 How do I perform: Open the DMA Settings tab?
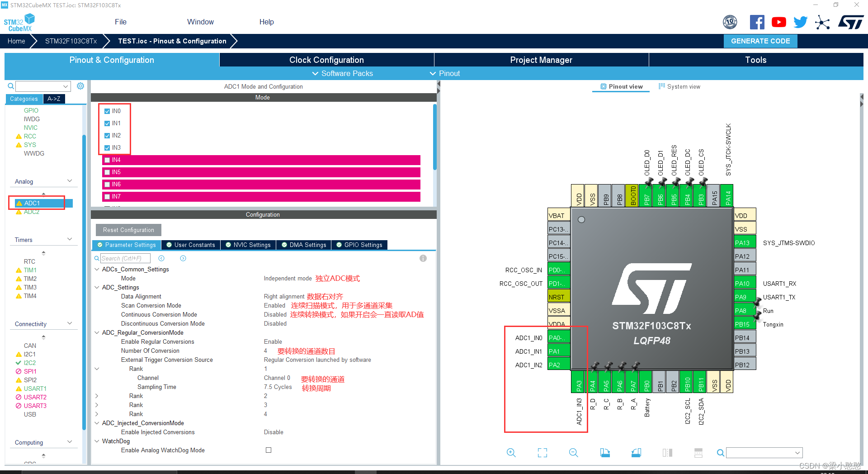point(304,245)
